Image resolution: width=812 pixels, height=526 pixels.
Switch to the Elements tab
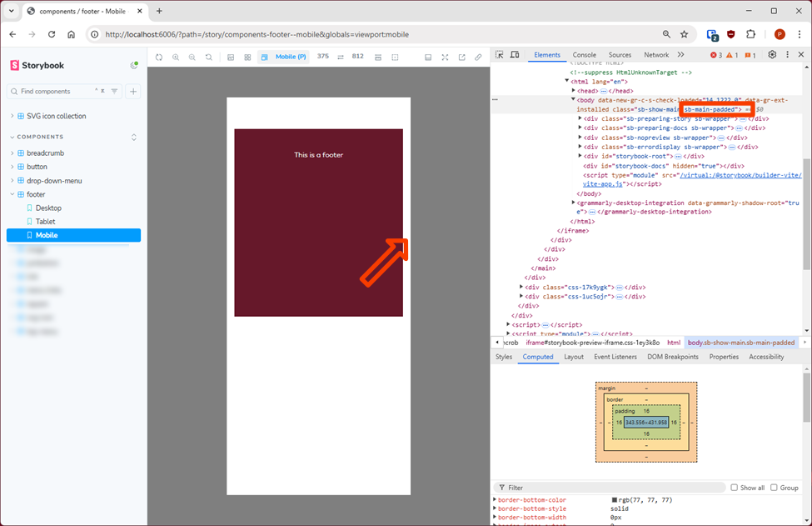coord(547,54)
